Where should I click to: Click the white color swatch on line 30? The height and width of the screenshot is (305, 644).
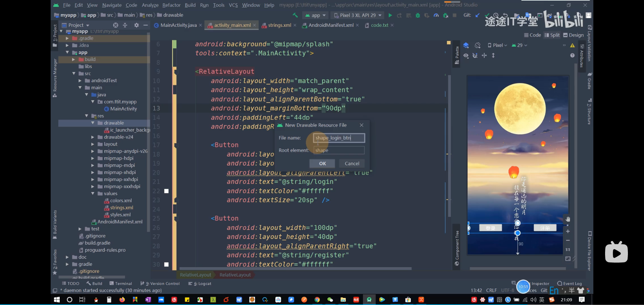pos(166,264)
